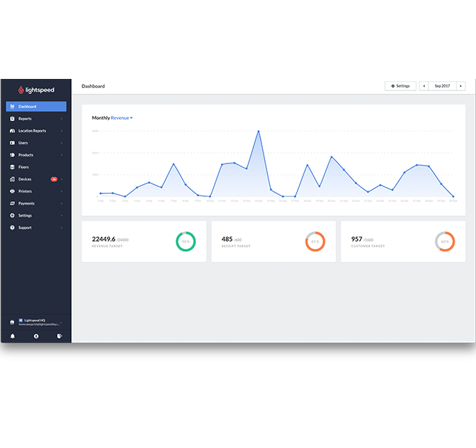Click the bottom circular info icon
Image resolution: width=476 pixels, height=448 pixels.
[36, 336]
